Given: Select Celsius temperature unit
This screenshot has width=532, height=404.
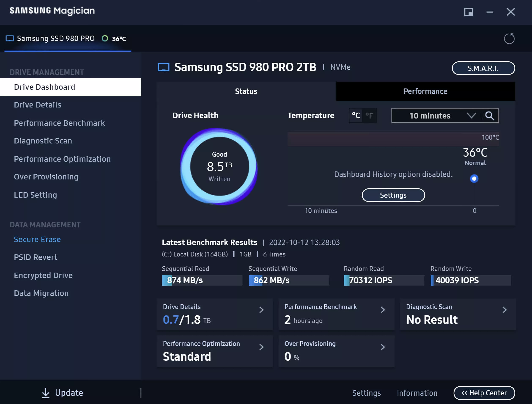Looking at the screenshot, I should [x=356, y=116].
